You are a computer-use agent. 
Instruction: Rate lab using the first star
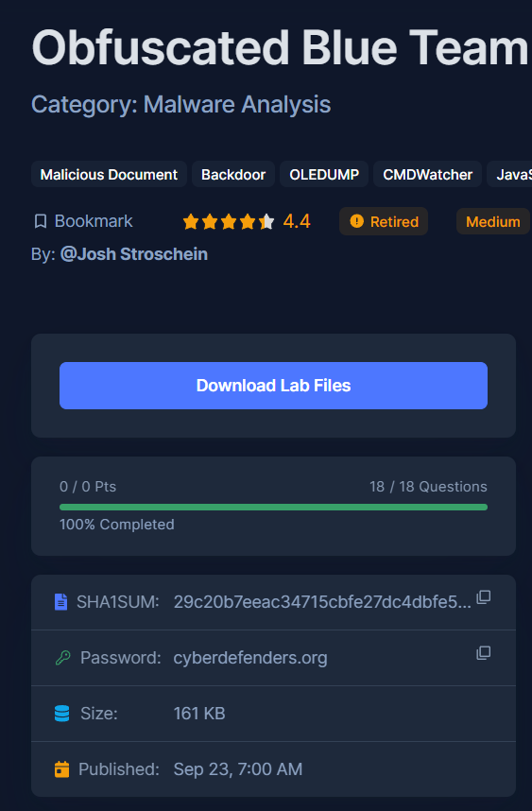[x=191, y=221]
